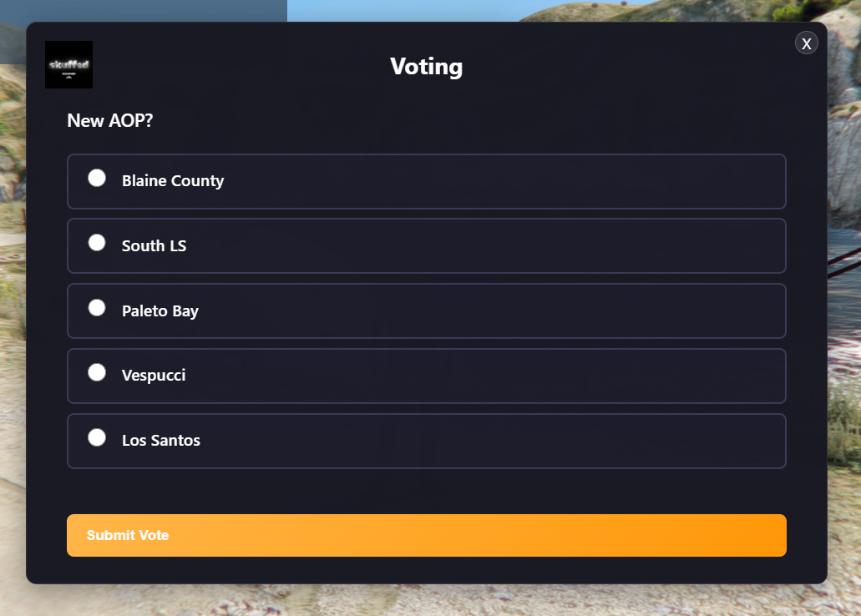
Task: Click the skuffed server logo image
Action: coord(68,64)
